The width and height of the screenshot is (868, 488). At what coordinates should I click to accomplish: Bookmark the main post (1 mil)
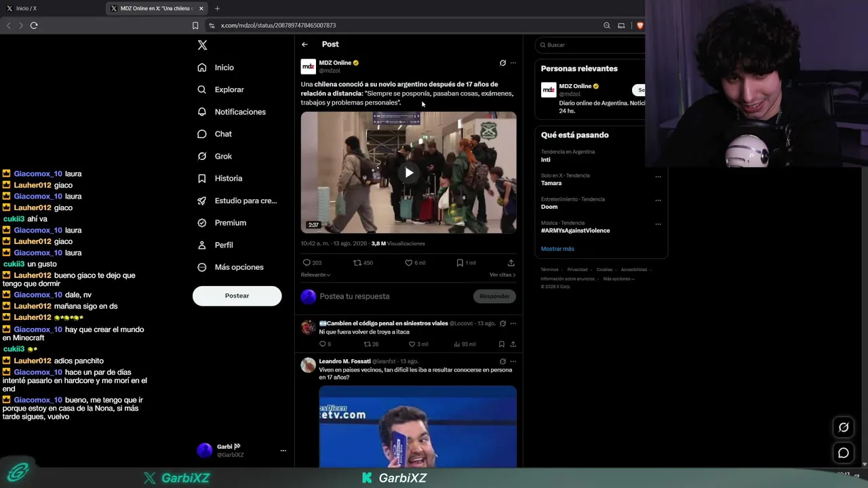(466, 263)
